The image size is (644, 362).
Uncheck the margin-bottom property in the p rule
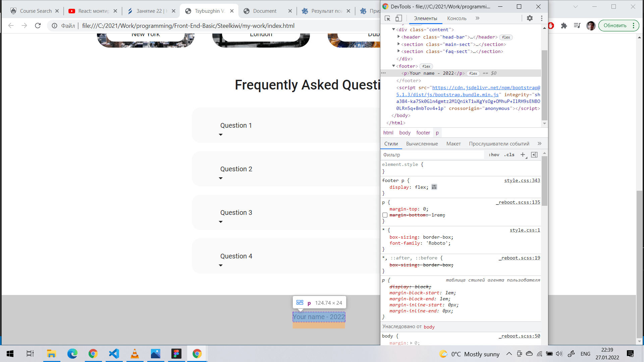tap(384, 215)
